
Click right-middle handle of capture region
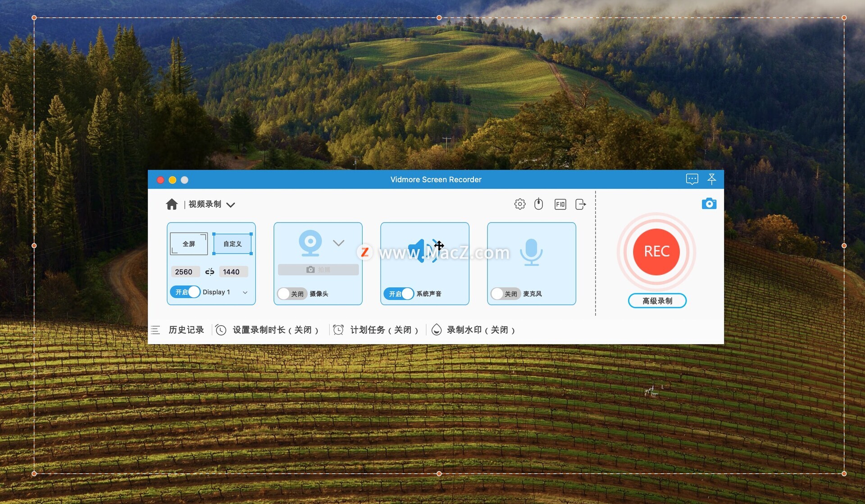[x=844, y=245]
